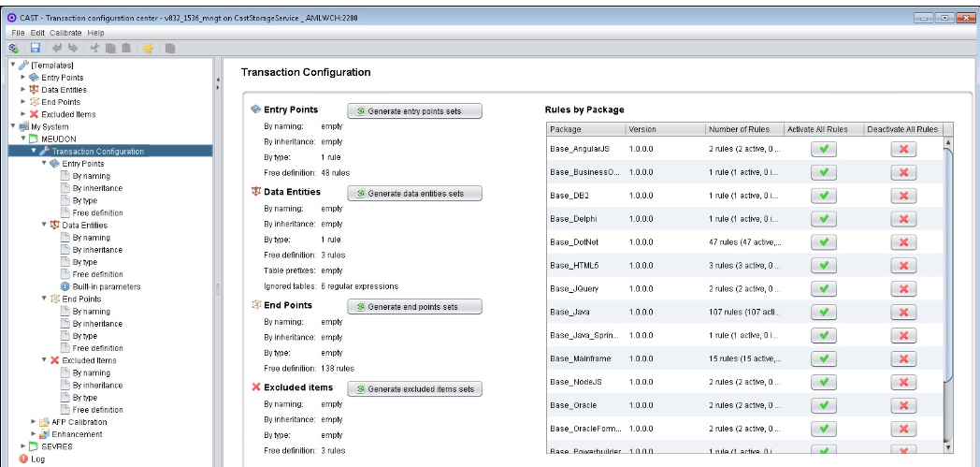The height and width of the screenshot is (467, 980).
Task: Click green check for Base_Mainframe
Action: 823,358
